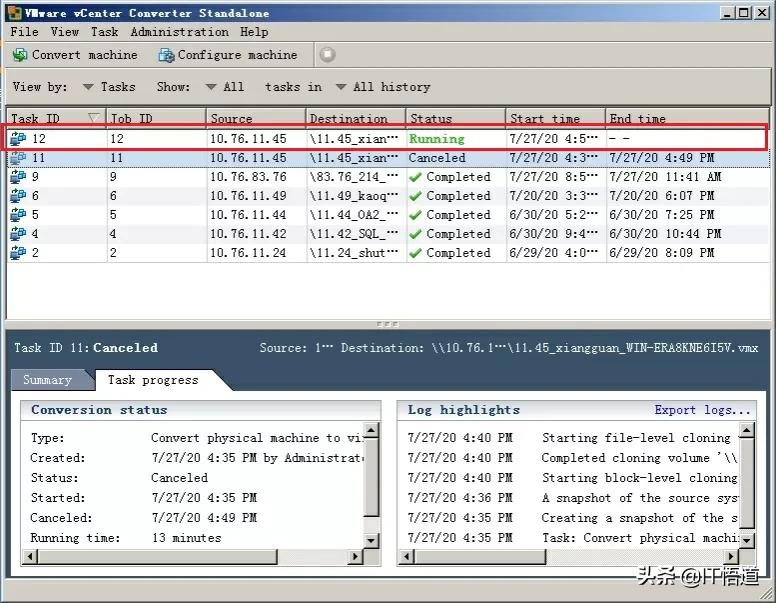Click the Status column header

tap(456, 118)
